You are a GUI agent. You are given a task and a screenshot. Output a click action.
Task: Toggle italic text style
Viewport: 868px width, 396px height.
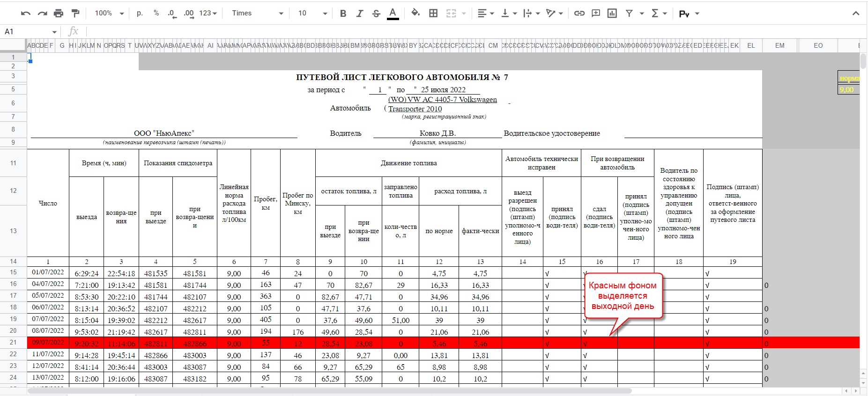(x=359, y=14)
